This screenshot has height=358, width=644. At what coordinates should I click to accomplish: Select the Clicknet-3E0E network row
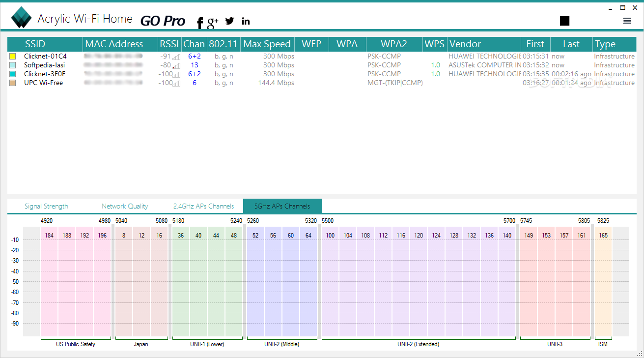point(322,74)
